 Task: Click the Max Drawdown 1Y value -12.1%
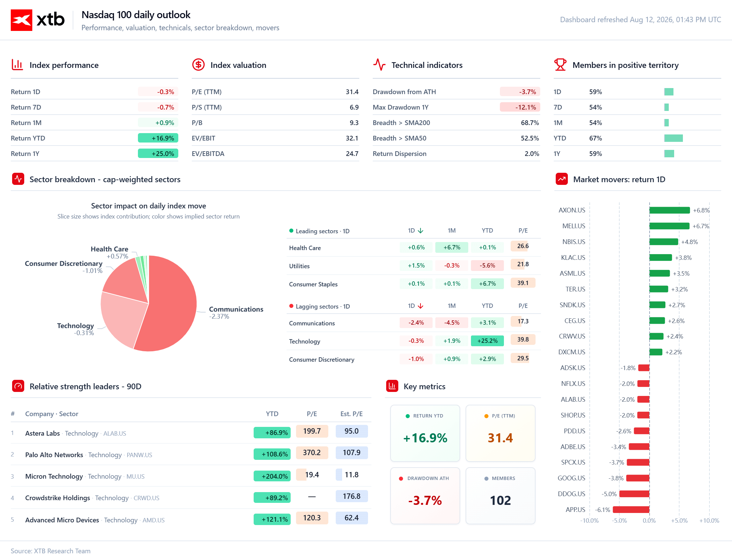pyautogui.click(x=520, y=107)
